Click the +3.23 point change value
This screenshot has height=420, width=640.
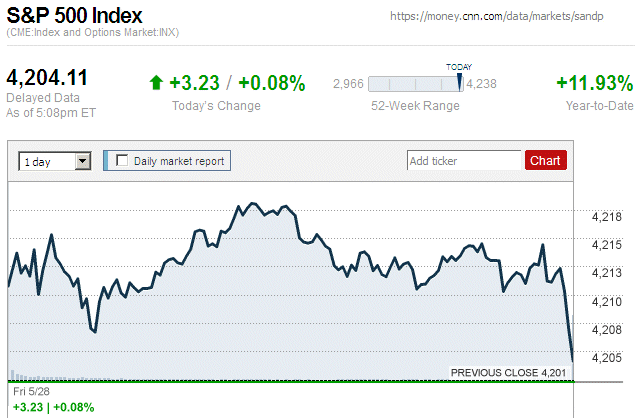coord(194,82)
